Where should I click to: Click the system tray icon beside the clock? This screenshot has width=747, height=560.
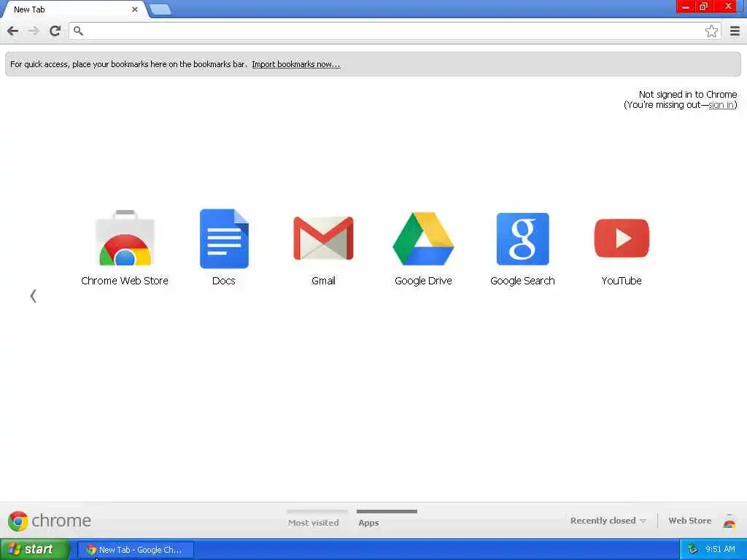point(693,549)
